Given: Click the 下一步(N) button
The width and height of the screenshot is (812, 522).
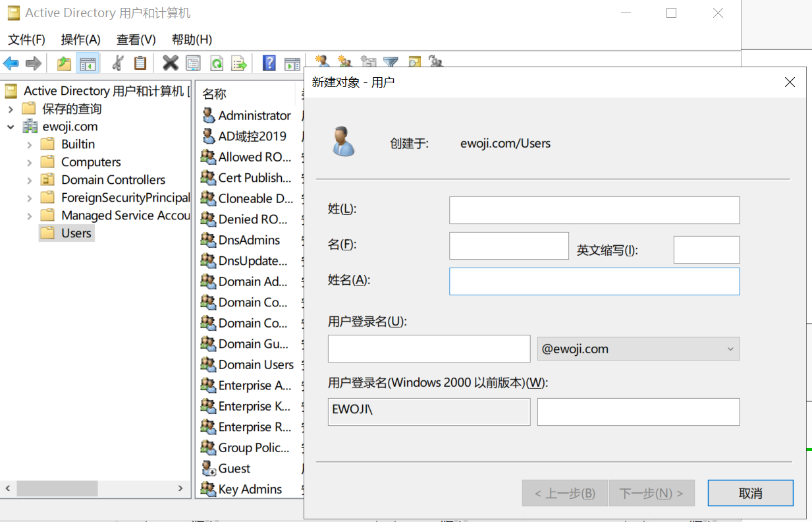Looking at the screenshot, I should coord(652,493).
